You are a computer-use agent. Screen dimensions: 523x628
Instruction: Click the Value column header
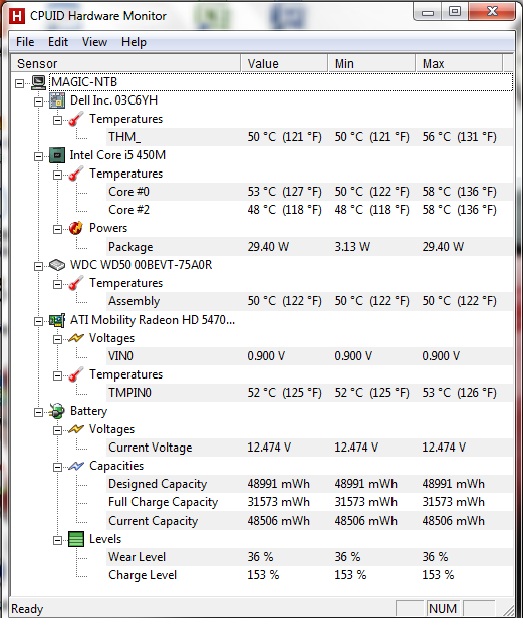pyautogui.click(x=284, y=64)
